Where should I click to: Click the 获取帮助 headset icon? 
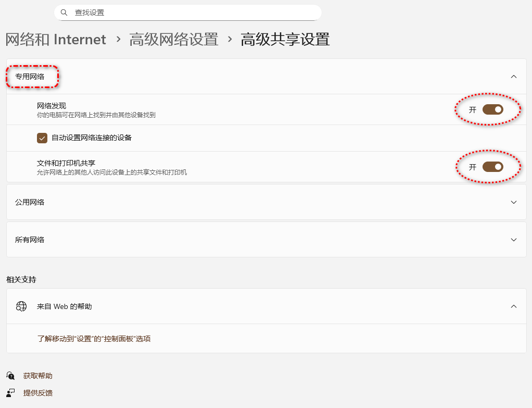click(10, 375)
